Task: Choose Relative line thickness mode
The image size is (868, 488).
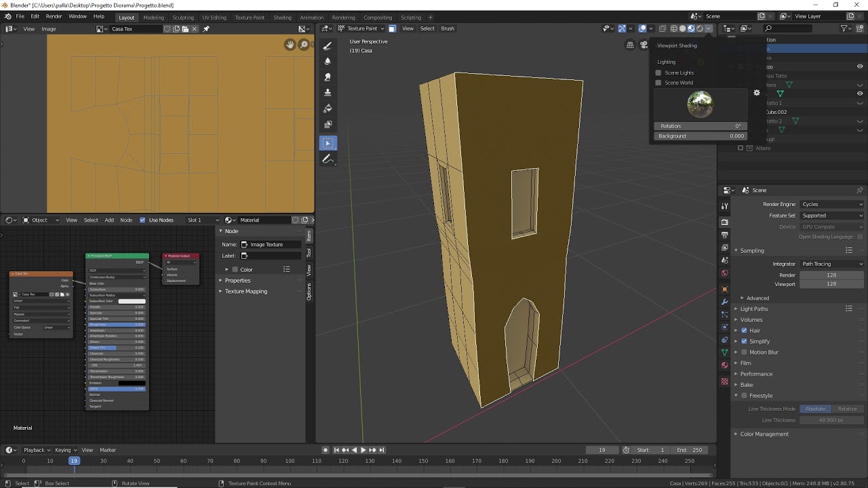Action: click(847, 409)
